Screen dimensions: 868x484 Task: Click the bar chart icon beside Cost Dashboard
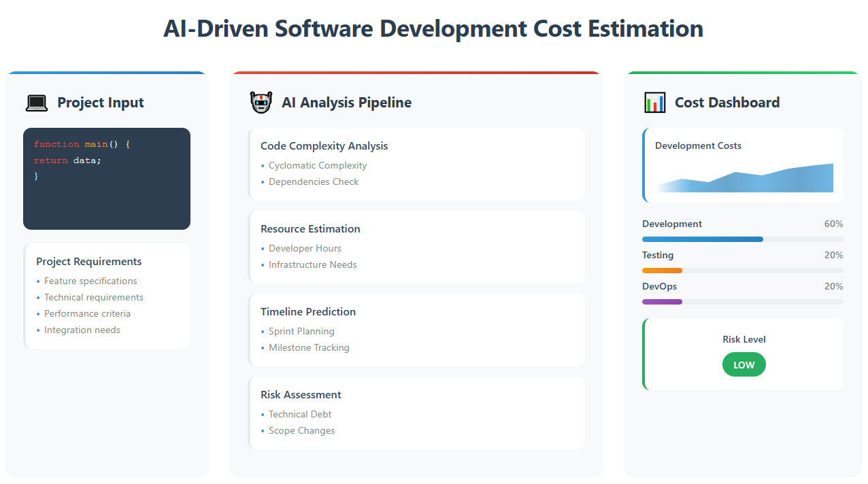654,103
